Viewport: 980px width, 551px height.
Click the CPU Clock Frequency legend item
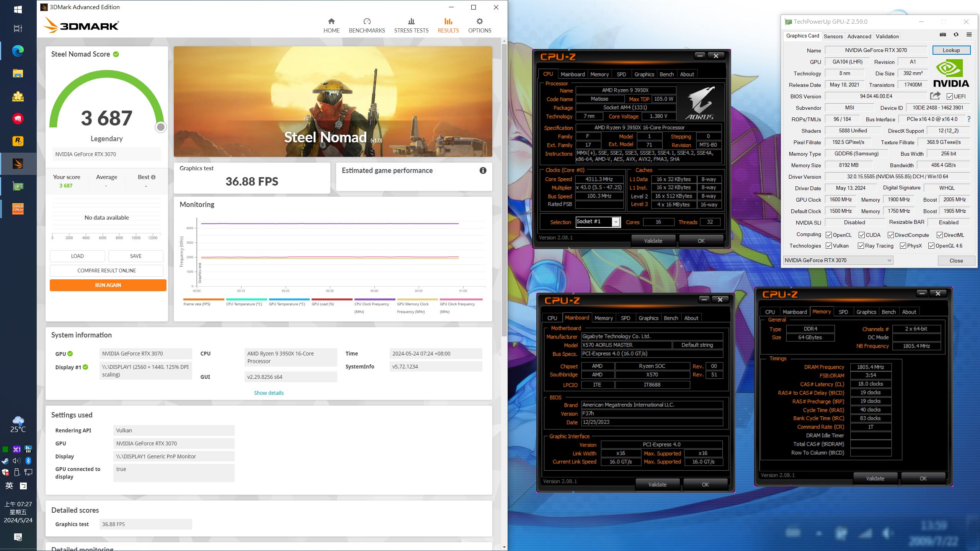point(374,305)
